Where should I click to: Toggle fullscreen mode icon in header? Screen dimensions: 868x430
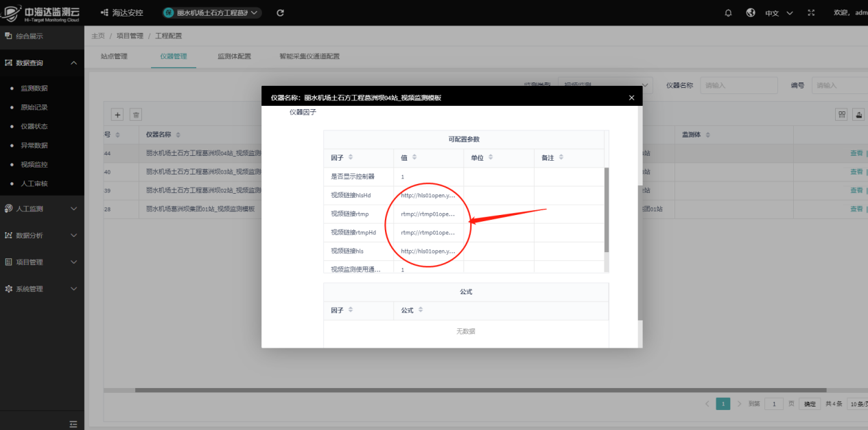tap(811, 13)
